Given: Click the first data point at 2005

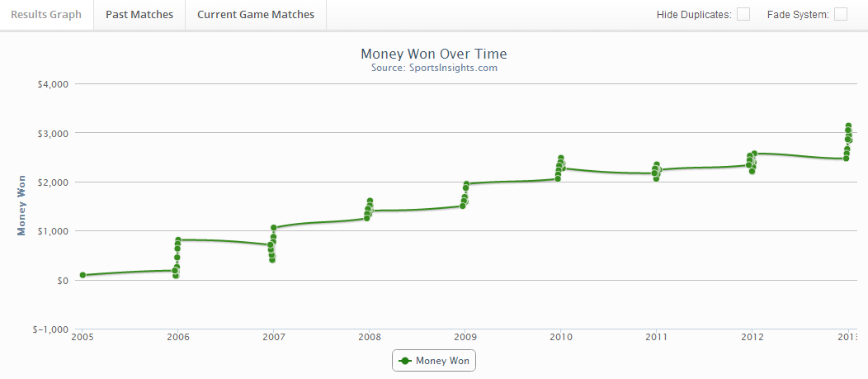Looking at the screenshot, I should tap(83, 275).
